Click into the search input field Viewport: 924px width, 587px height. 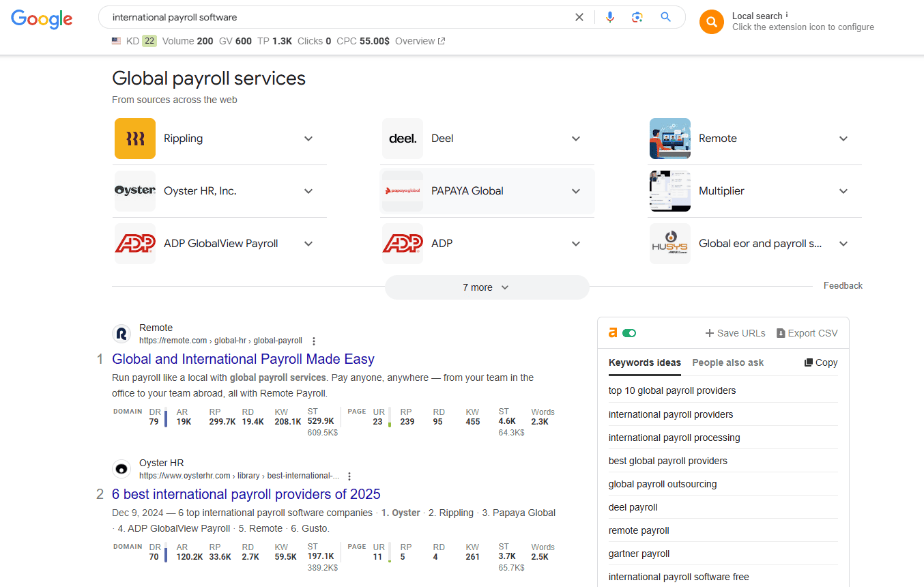coord(334,17)
